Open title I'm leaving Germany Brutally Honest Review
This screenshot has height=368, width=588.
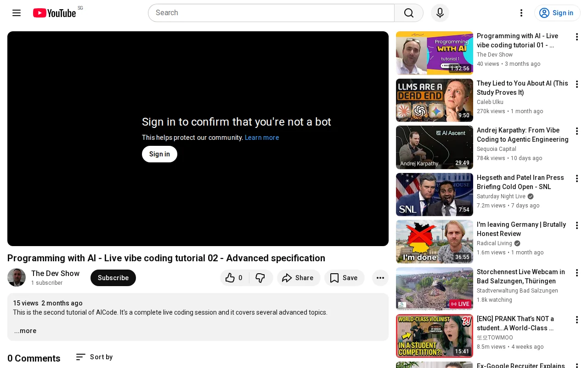click(521, 229)
